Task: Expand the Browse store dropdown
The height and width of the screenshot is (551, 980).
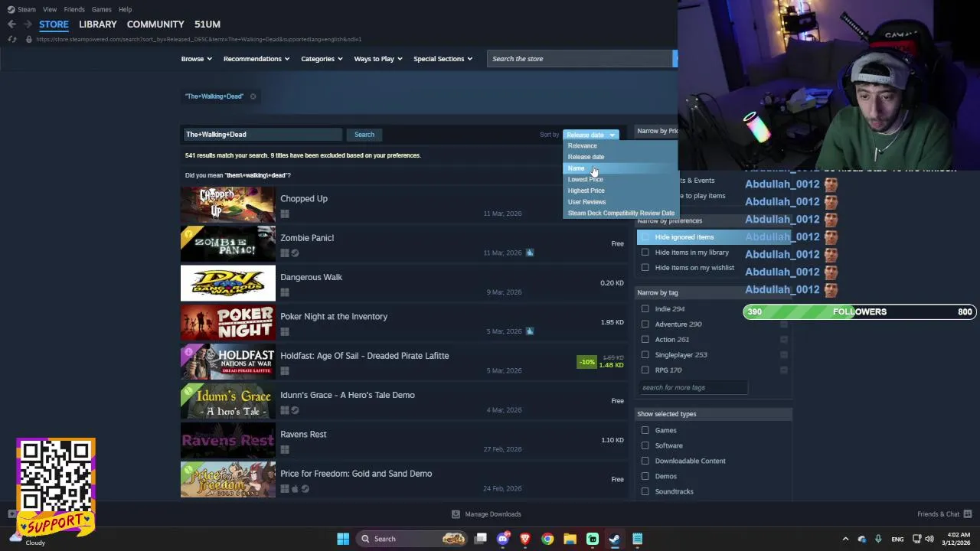Action: [197, 59]
